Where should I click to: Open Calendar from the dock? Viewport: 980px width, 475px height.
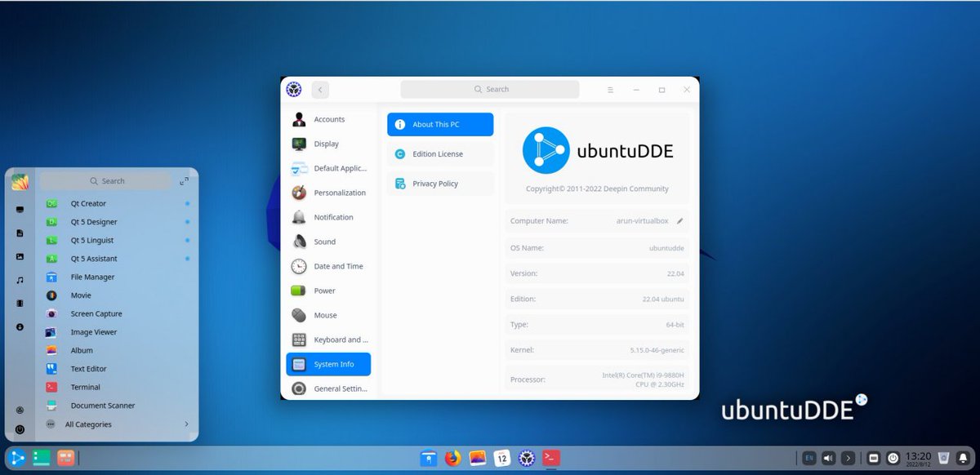pyautogui.click(x=502, y=458)
